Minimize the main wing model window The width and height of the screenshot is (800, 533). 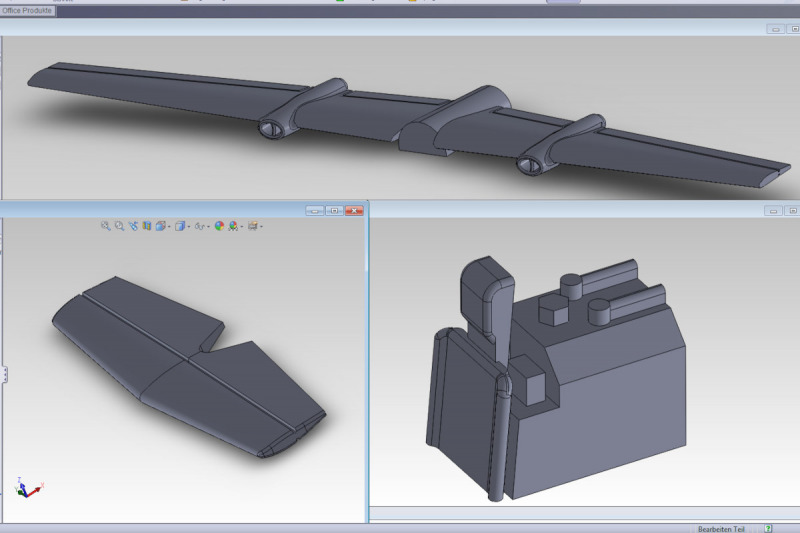(776, 29)
